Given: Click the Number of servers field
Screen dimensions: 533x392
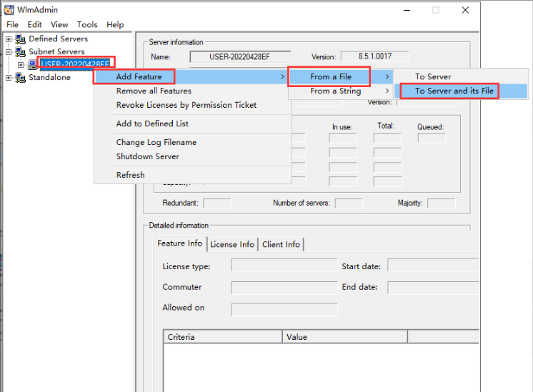Looking at the screenshot, I should coord(349,203).
